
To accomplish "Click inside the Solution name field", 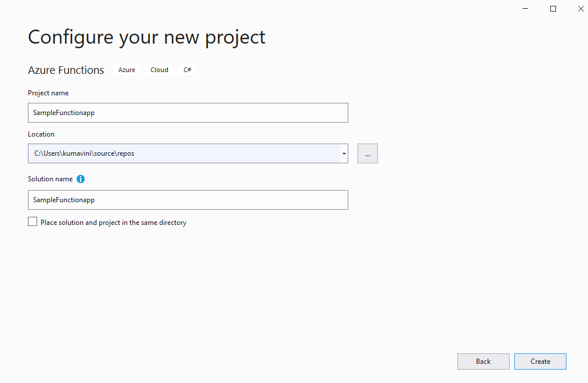I will [188, 199].
